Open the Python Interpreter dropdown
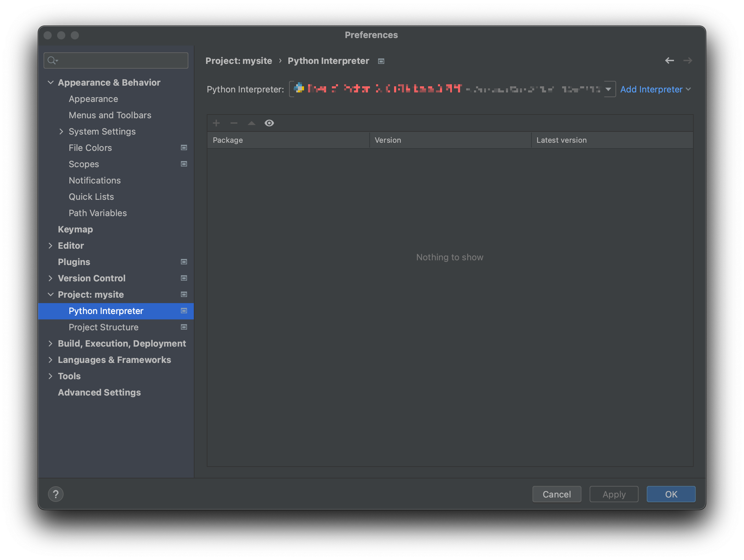The height and width of the screenshot is (560, 744). [609, 89]
